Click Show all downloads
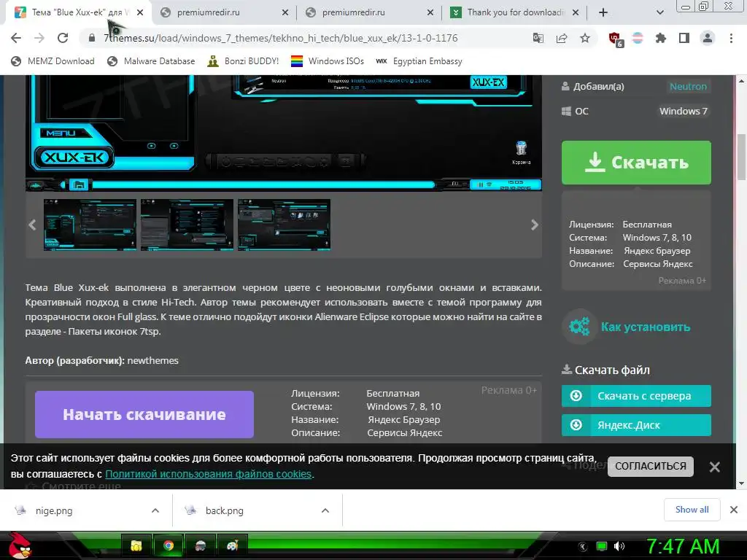 pyautogui.click(x=692, y=510)
